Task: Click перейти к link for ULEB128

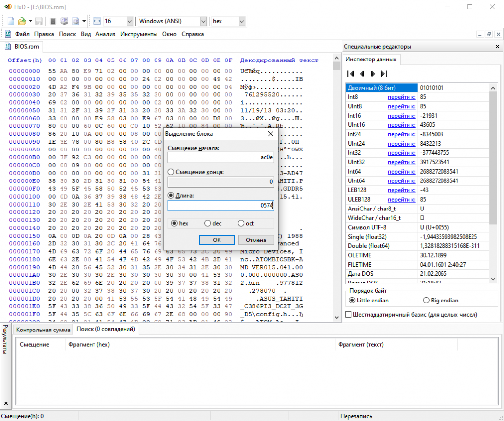Action: click(402, 199)
